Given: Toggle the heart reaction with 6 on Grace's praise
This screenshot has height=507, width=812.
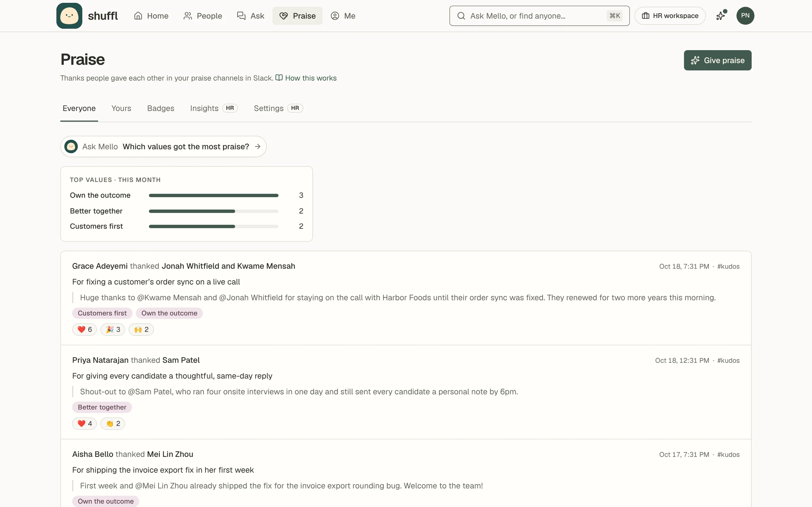Looking at the screenshot, I should 85,330.
